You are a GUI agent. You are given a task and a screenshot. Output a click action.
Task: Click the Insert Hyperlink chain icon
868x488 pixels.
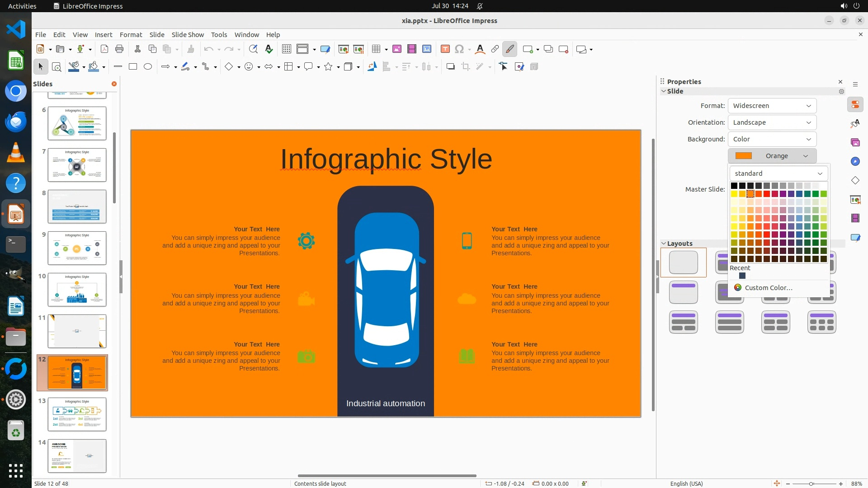point(495,49)
